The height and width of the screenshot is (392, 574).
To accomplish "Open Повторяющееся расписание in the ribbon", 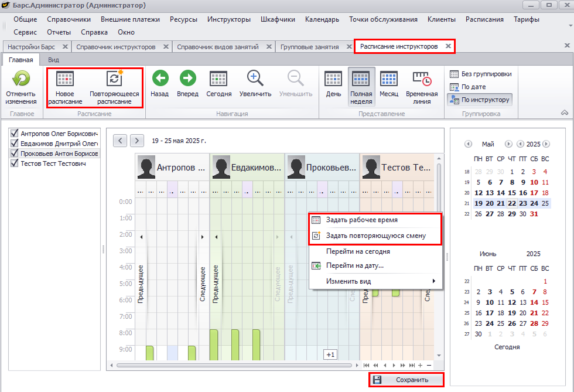I will 114,87.
